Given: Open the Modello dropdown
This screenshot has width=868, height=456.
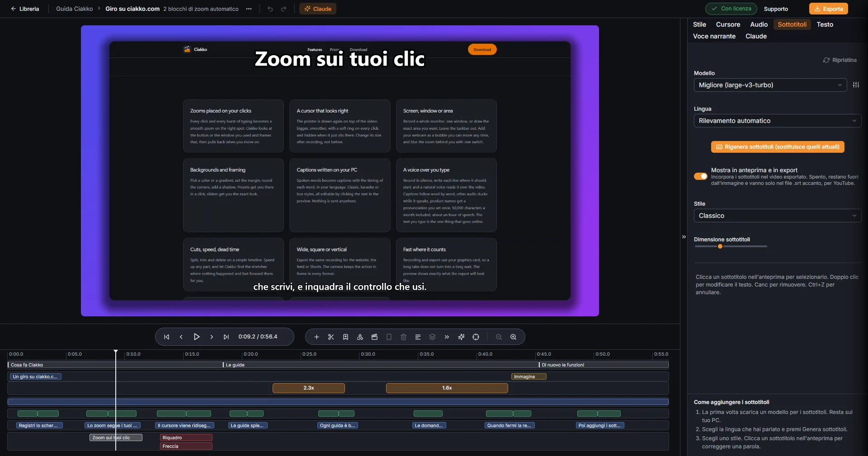Looking at the screenshot, I should coord(770,85).
